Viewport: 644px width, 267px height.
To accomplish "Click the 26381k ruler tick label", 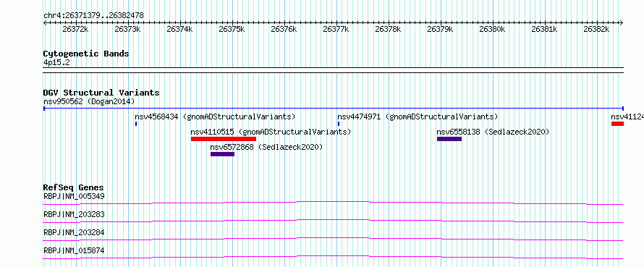I will (545, 30).
